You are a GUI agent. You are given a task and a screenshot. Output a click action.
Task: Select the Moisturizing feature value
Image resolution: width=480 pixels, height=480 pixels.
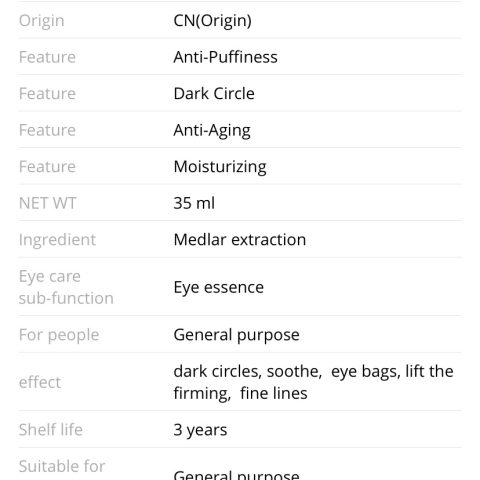[220, 167]
